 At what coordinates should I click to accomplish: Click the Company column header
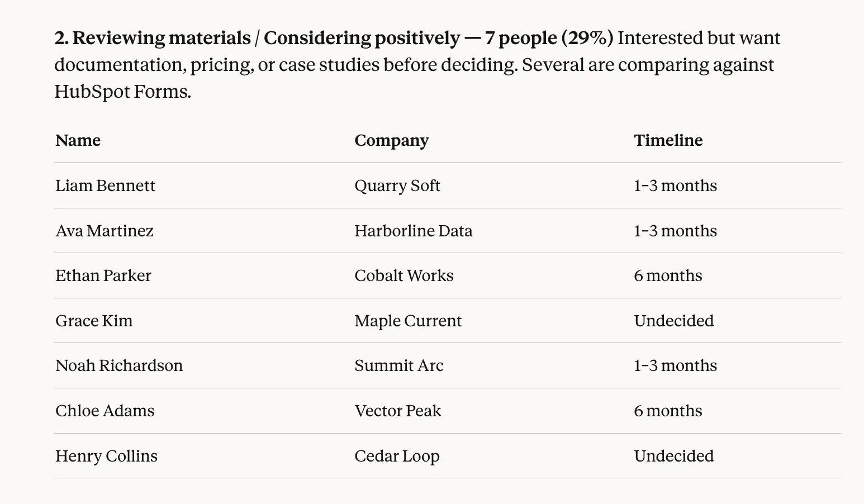pyautogui.click(x=391, y=140)
